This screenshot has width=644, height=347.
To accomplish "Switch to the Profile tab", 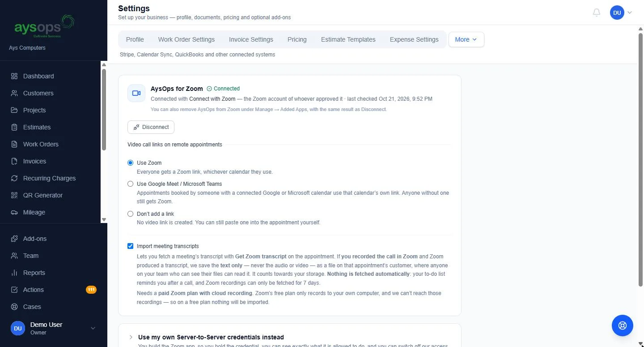I will pyautogui.click(x=135, y=39).
